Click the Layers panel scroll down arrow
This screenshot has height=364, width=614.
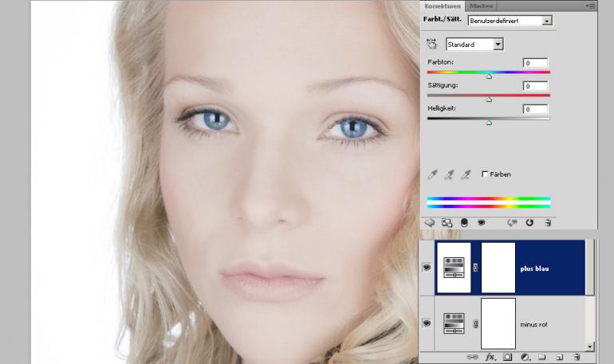590,346
